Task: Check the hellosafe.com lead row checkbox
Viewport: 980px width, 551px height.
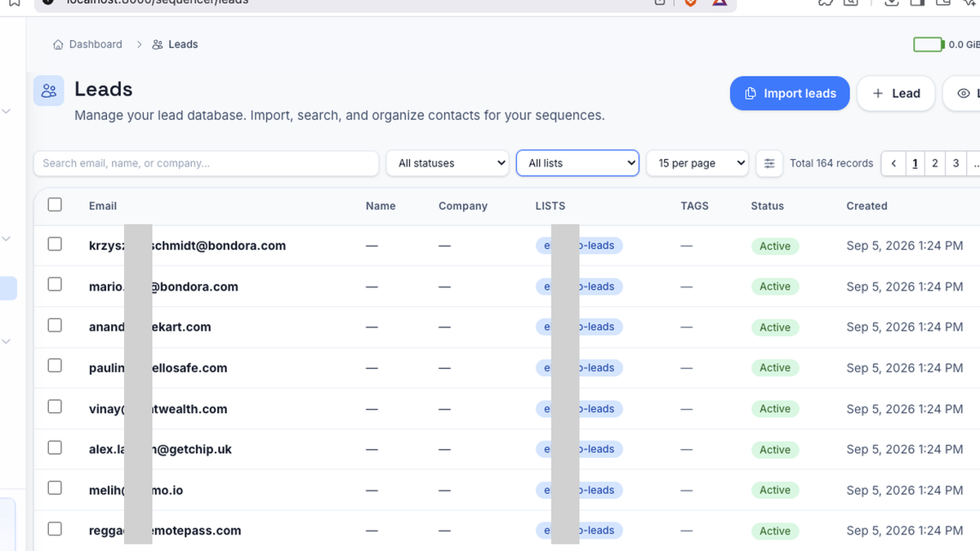Action: 55,367
